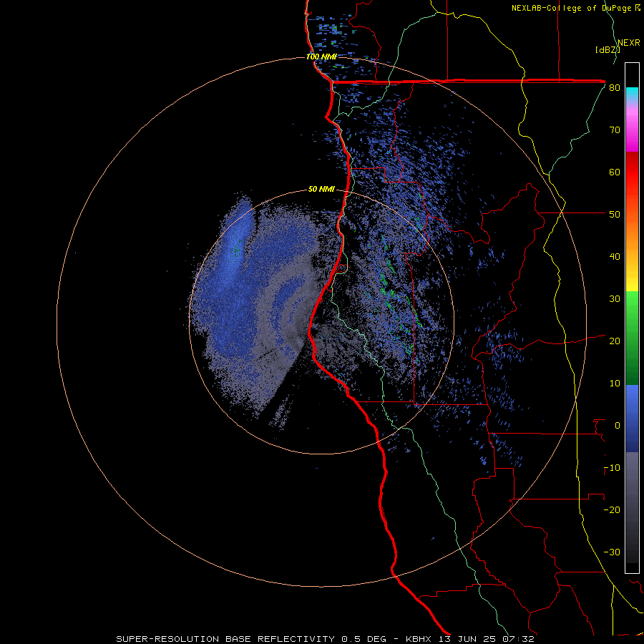This screenshot has height=644, width=644.
Task: Click the 10 value on the dBZ scale
Action: 615,384
